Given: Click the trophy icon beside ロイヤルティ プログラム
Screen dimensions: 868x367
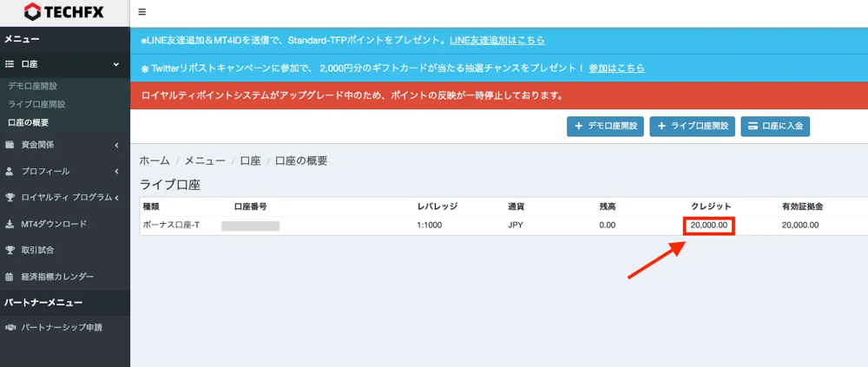Looking at the screenshot, I should (x=10, y=197).
